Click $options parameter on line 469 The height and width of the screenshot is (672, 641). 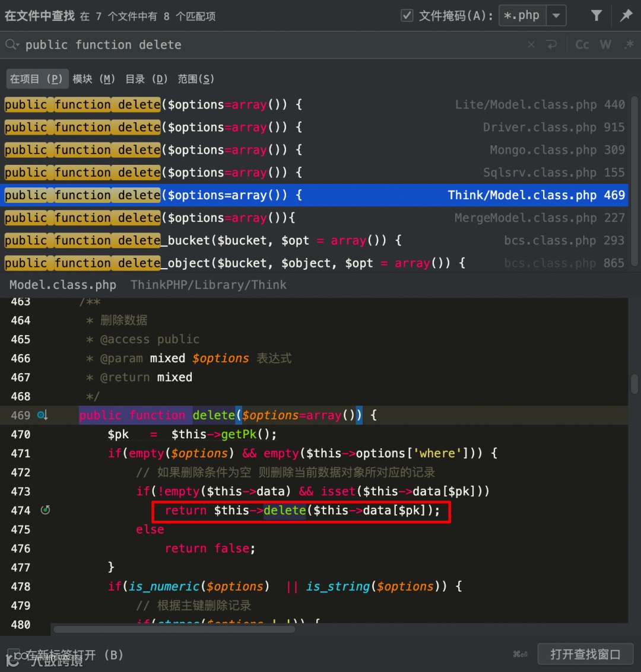tap(270, 415)
